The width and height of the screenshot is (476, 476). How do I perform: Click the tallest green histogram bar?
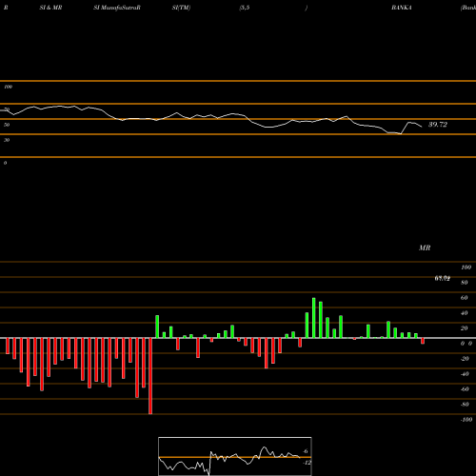click(x=314, y=318)
